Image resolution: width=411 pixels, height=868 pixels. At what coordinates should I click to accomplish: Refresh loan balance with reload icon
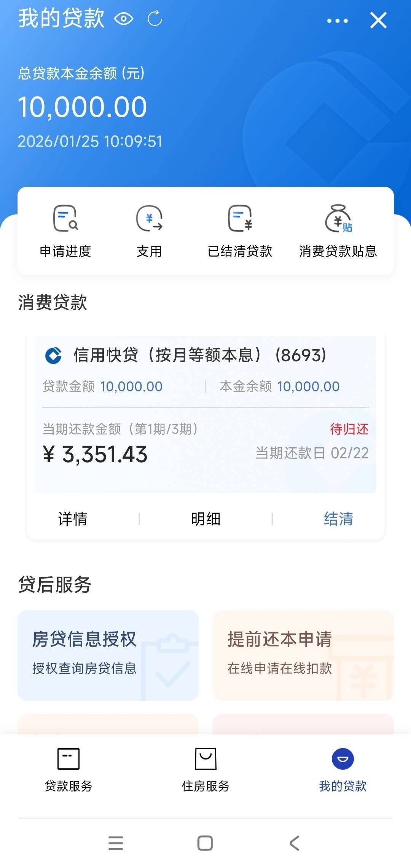coord(155,19)
